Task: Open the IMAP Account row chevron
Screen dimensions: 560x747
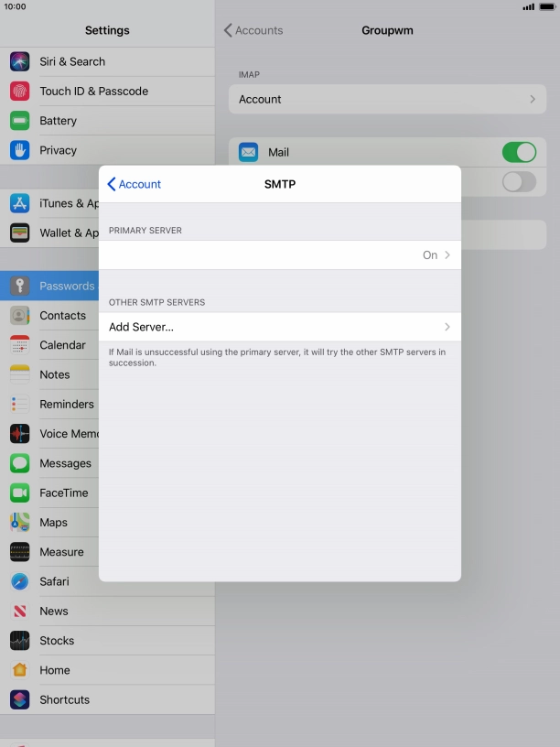Action: click(x=532, y=99)
